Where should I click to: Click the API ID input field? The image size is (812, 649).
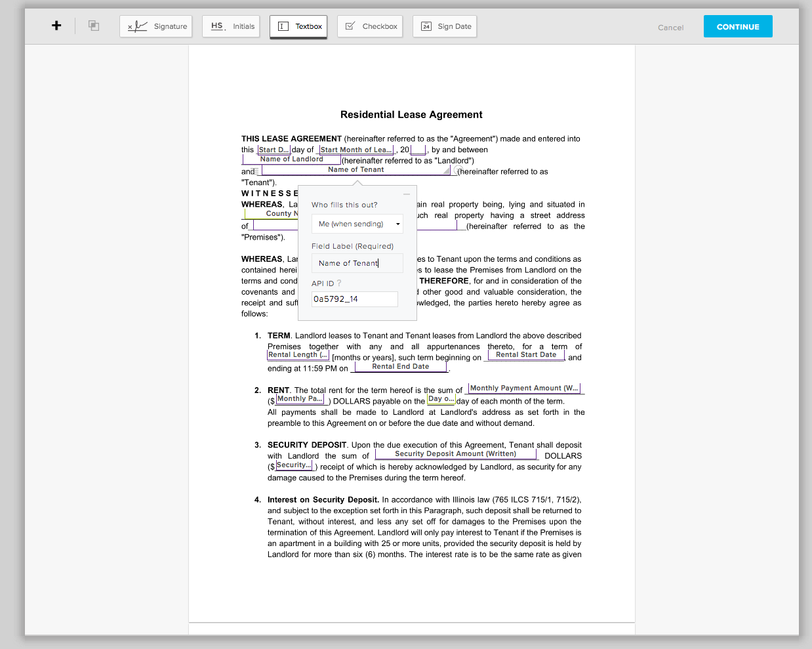[x=355, y=299]
